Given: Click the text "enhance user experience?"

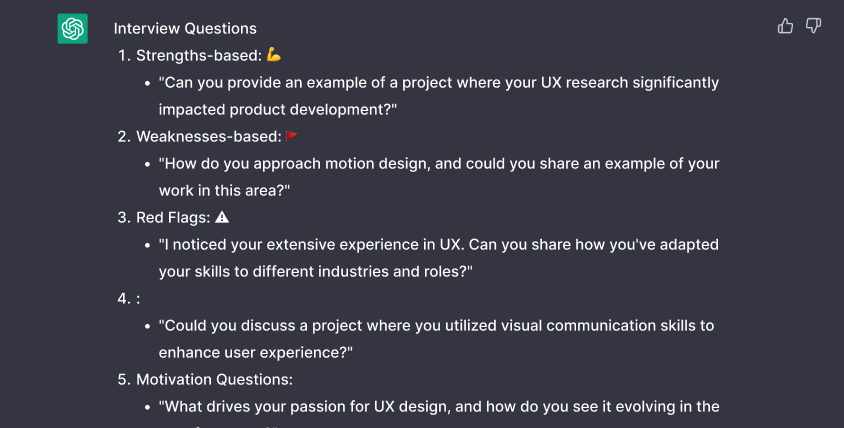Looking at the screenshot, I should tap(256, 352).
